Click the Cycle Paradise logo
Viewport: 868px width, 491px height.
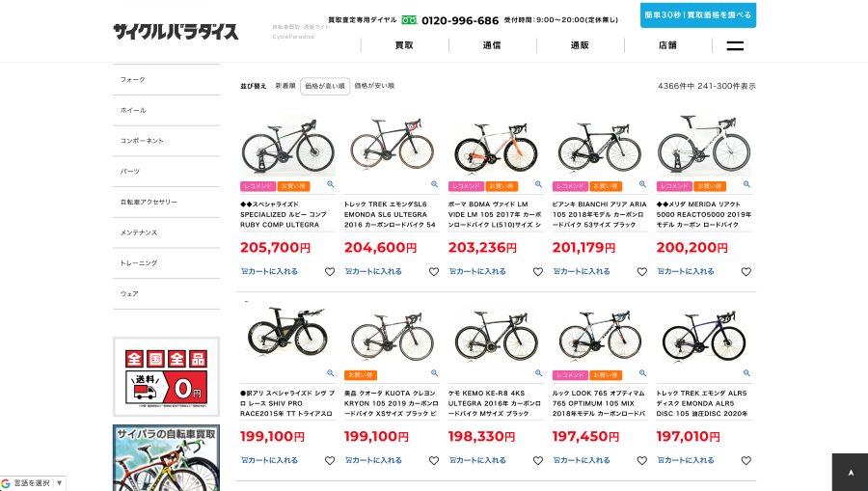[176, 31]
